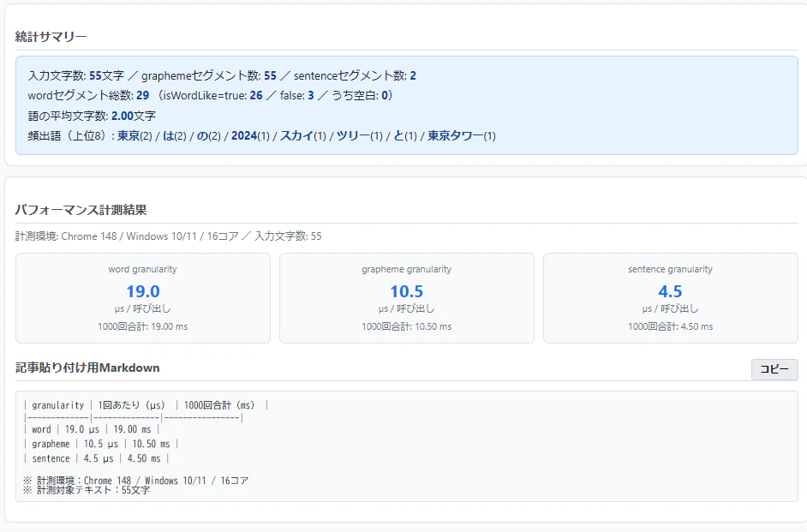
Task: Click the コピー button
Action: coord(774,369)
